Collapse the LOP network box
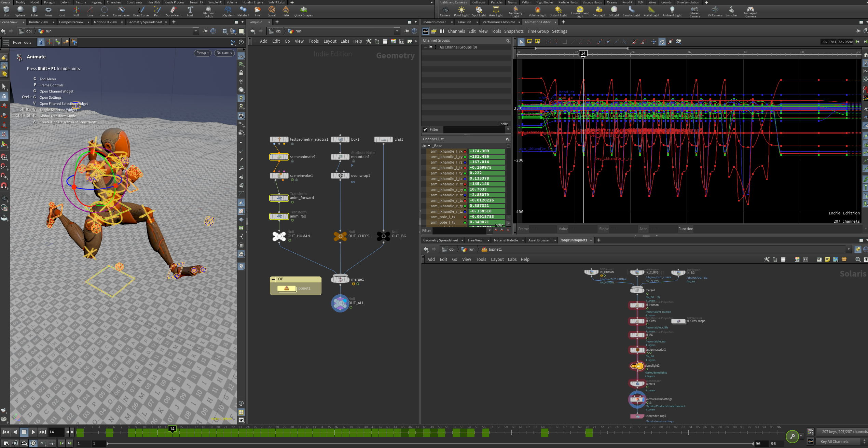 (x=273, y=279)
